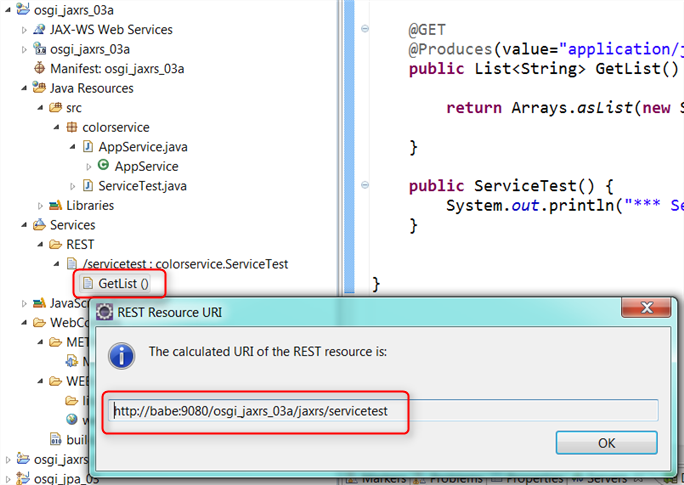
Task: Collapse the Java Resources node
Action: point(25,88)
